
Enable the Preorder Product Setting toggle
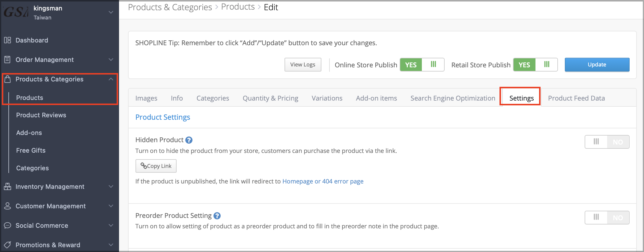click(607, 218)
